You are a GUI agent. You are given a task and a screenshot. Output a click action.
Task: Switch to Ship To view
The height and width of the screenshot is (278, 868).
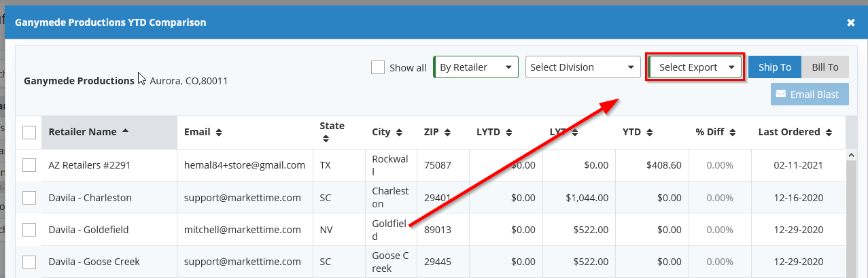775,67
